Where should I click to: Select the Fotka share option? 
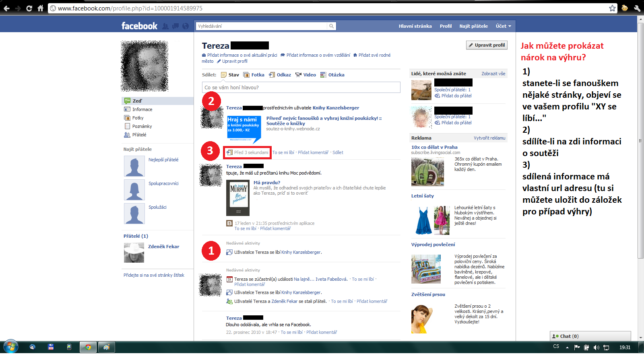(x=254, y=75)
